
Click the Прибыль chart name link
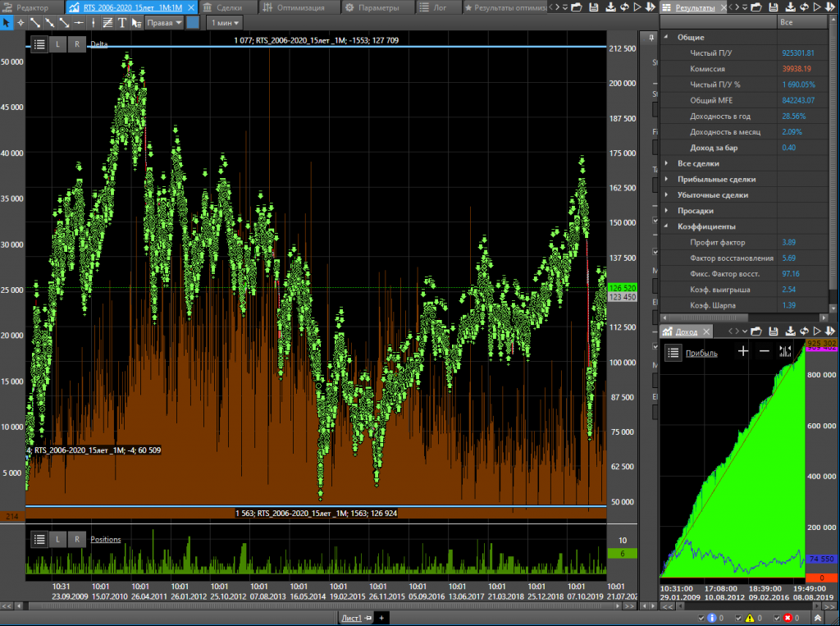click(x=701, y=353)
